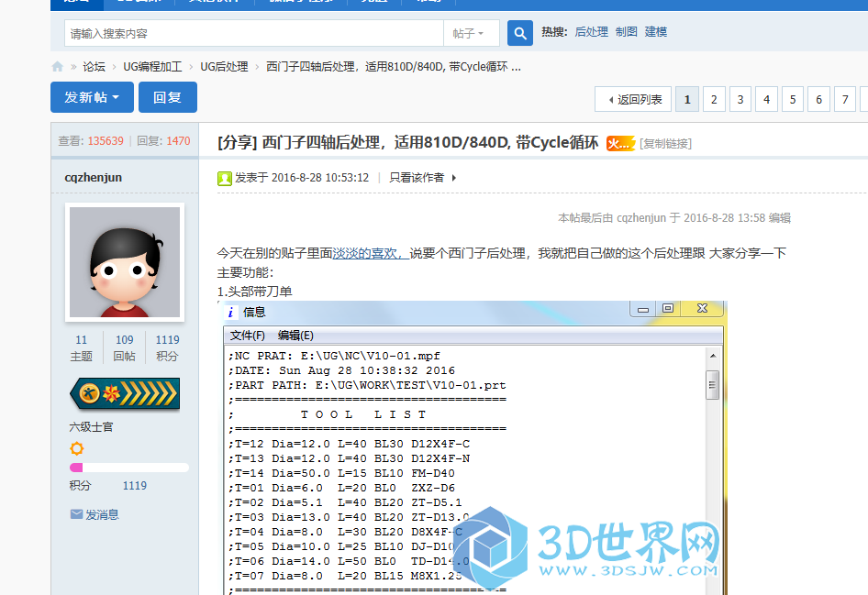Open 文件(F) menu in 信息 window

click(247, 336)
